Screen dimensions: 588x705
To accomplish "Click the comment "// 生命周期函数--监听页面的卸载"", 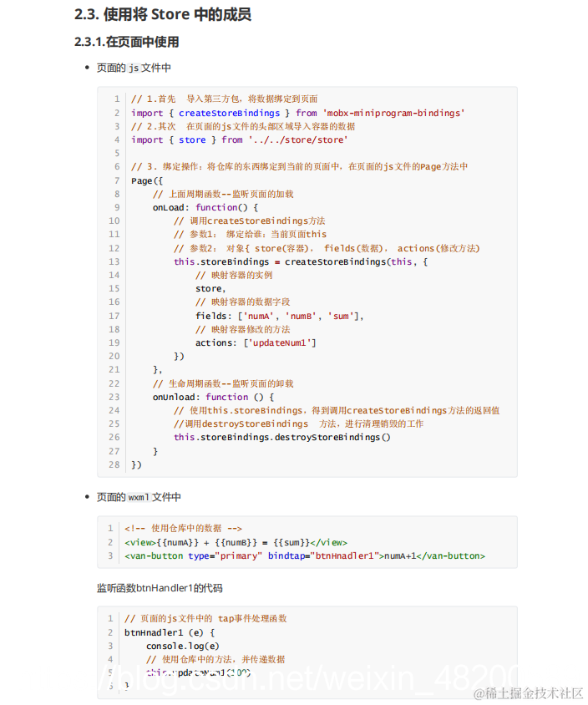I will pyautogui.click(x=223, y=384).
